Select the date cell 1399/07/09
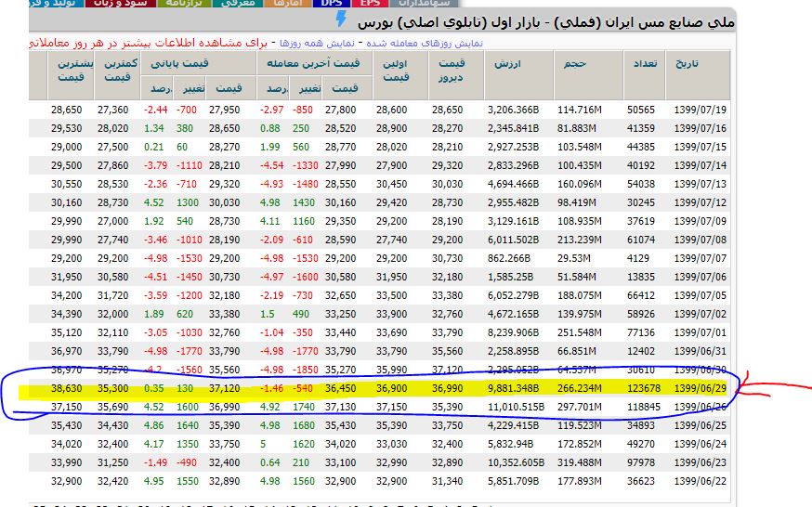812x507 pixels. pyautogui.click(x=701, y=221)
